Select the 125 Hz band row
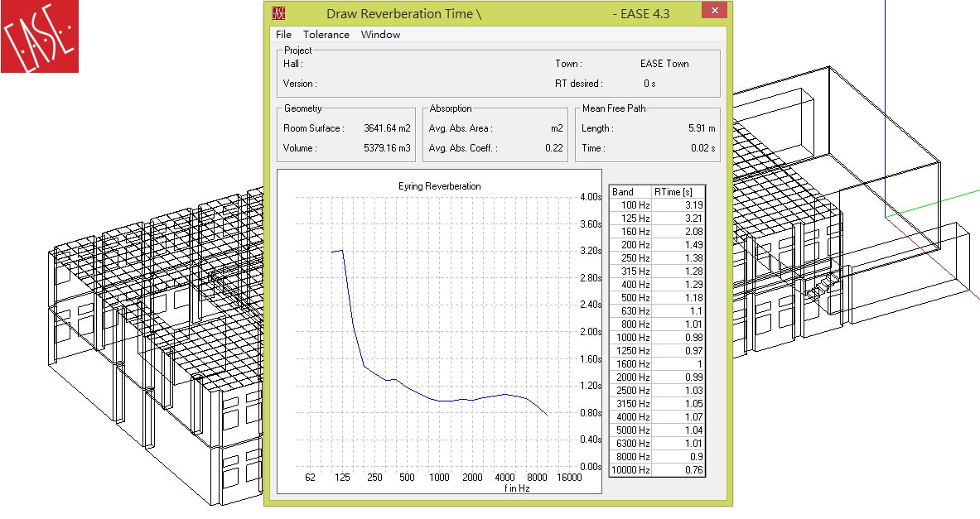 coord(657,218)
